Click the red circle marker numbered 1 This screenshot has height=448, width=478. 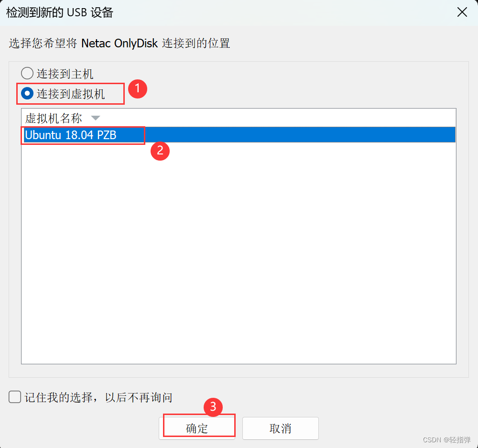[138, 89]
